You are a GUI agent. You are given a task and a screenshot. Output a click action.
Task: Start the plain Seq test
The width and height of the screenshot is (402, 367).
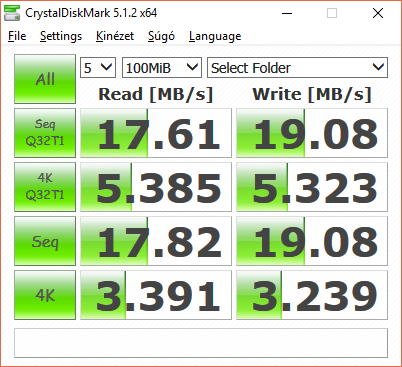coord(45,241)
